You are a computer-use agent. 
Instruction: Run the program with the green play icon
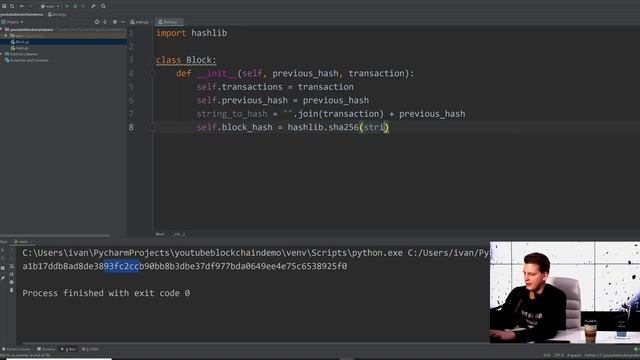point(67,6)
